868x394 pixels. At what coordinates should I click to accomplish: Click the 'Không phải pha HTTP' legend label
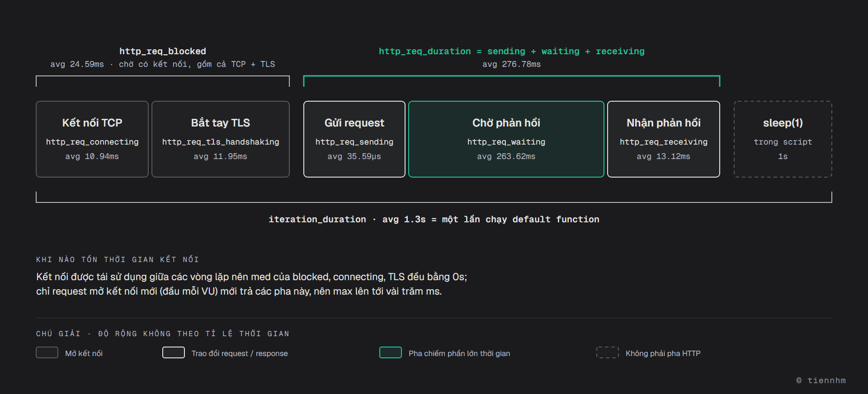pos(663,353)
